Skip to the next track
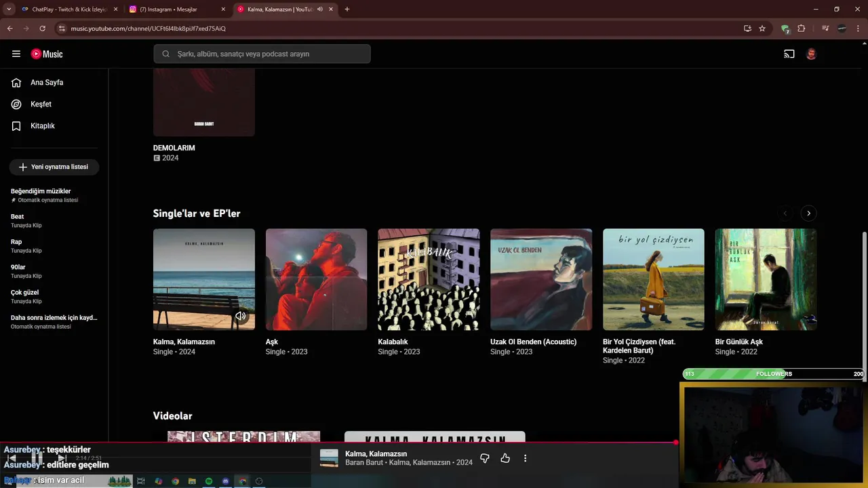Screen dimensions: 868x488 click(62, 459)
